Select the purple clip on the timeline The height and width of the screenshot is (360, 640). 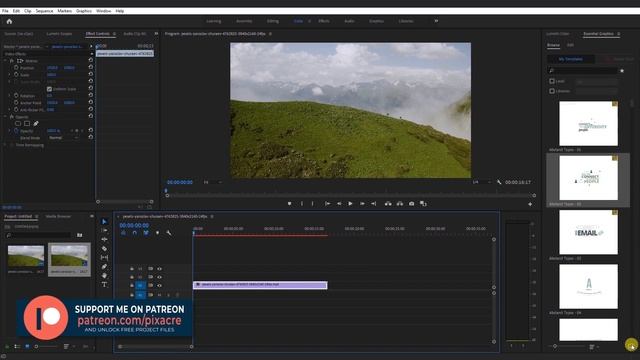pos(260,285)
